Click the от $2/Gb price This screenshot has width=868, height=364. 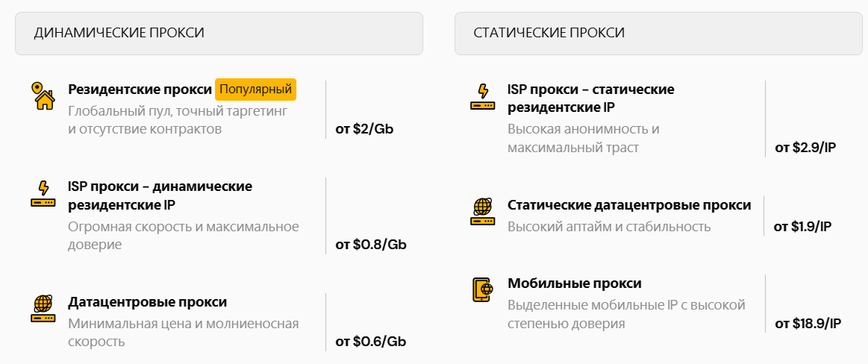click(364, 129)
